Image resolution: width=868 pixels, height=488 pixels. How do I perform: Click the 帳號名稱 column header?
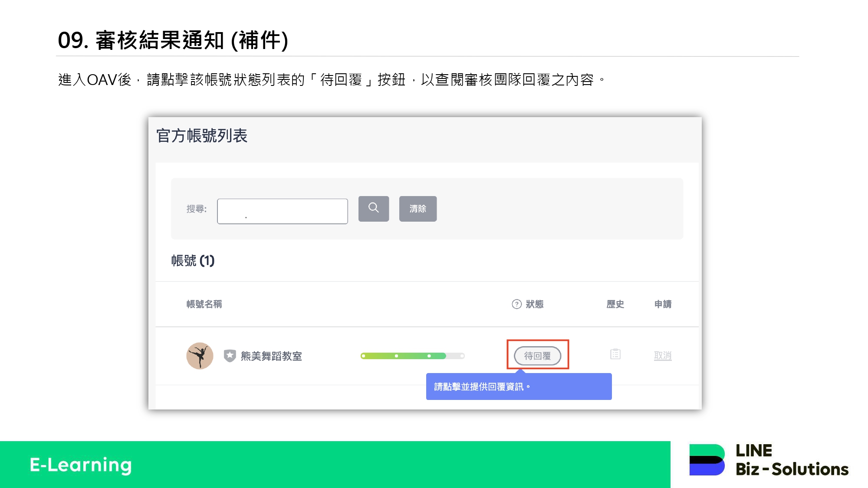coord(204,304)
